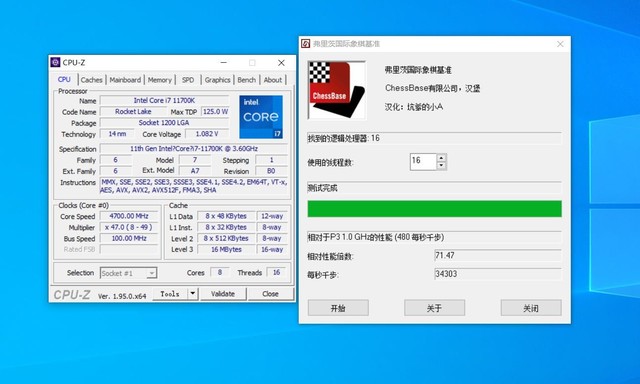Minimize the CPU-Z window
The width and height of the screenshot is (640, 384).
pos(224,62)
